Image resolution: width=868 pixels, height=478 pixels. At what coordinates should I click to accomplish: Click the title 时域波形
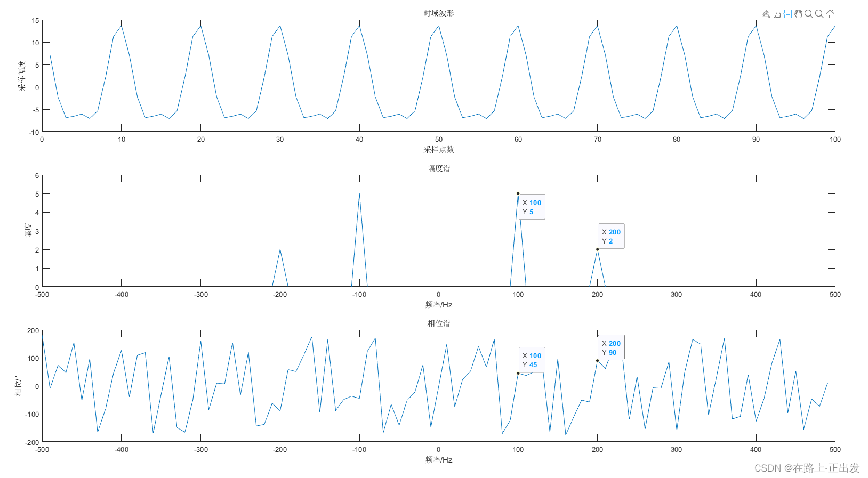[439, 13]
